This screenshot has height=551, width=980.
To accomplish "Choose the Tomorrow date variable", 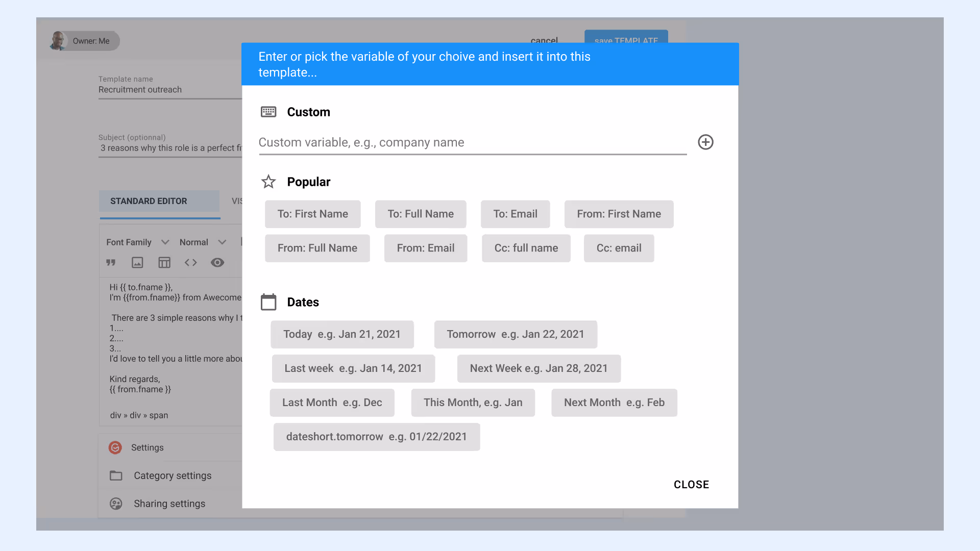I will tap(515, 335).
